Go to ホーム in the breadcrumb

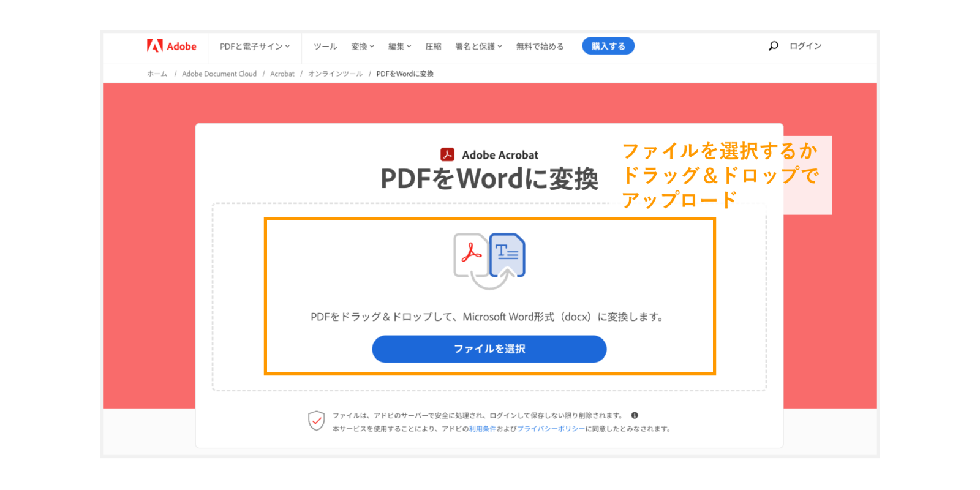157,73
